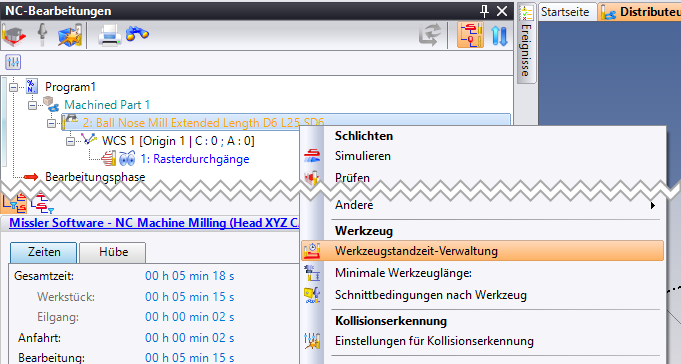Image resolution: width=681 pixels, height=364 pixels.
Task: Collapse the Machined Part 1 node
Action: click(x=32, y=105)
